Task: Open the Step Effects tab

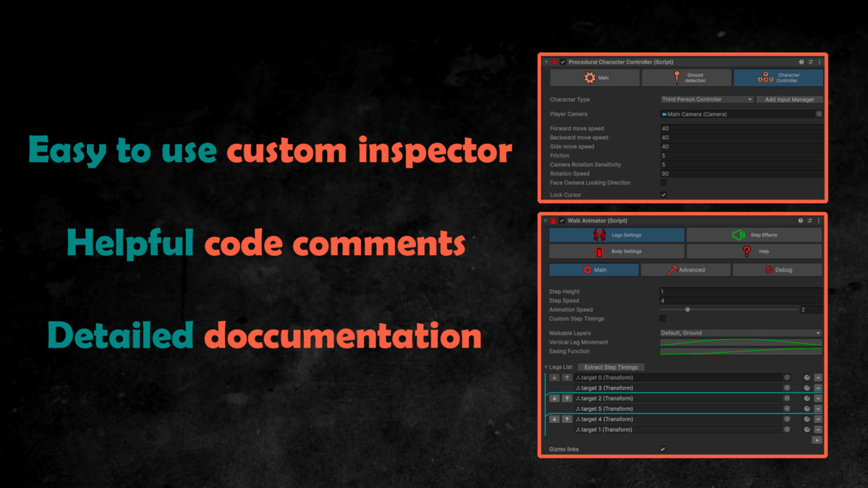Action: click(754, 235)
